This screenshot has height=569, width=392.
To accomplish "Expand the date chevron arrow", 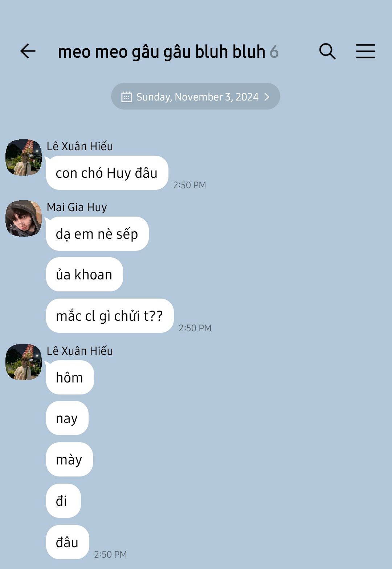I will [x=267, y=97].
